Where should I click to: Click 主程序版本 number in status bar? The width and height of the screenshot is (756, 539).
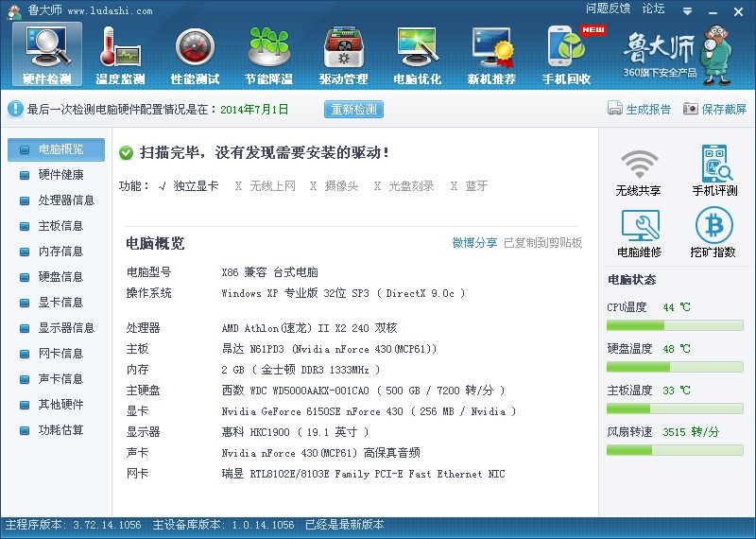click(x=74, y=525)
